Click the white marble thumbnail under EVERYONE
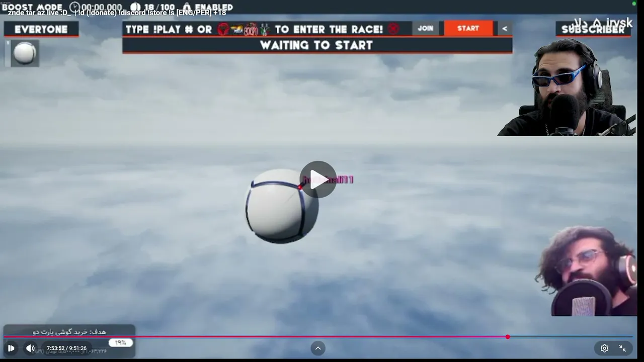 (x=24, y=53)
